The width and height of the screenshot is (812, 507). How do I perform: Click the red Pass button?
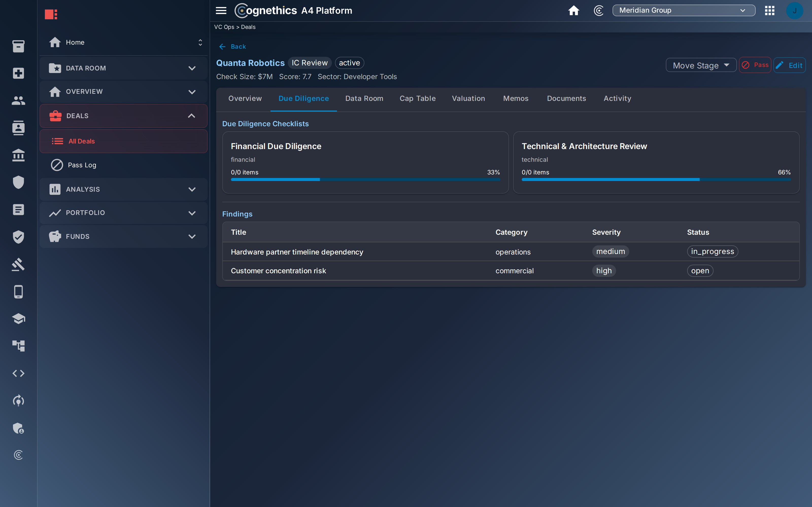tap(755, 65)
